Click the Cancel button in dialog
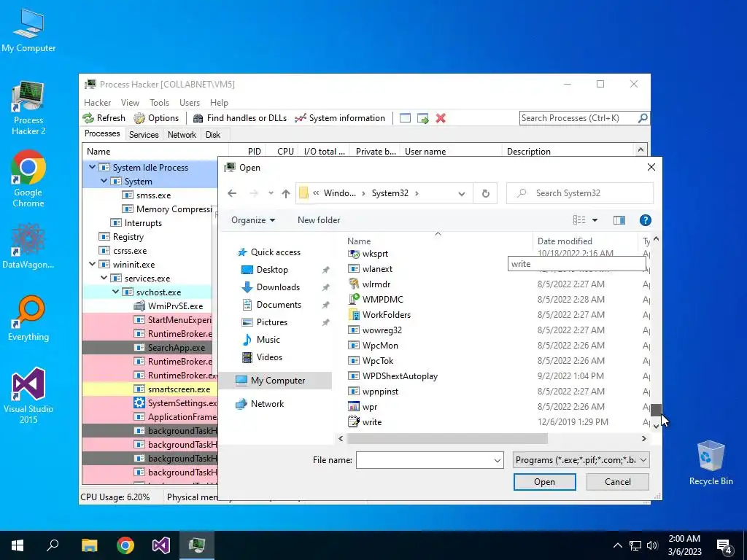 pyautogui.click(x=617, y=482)
